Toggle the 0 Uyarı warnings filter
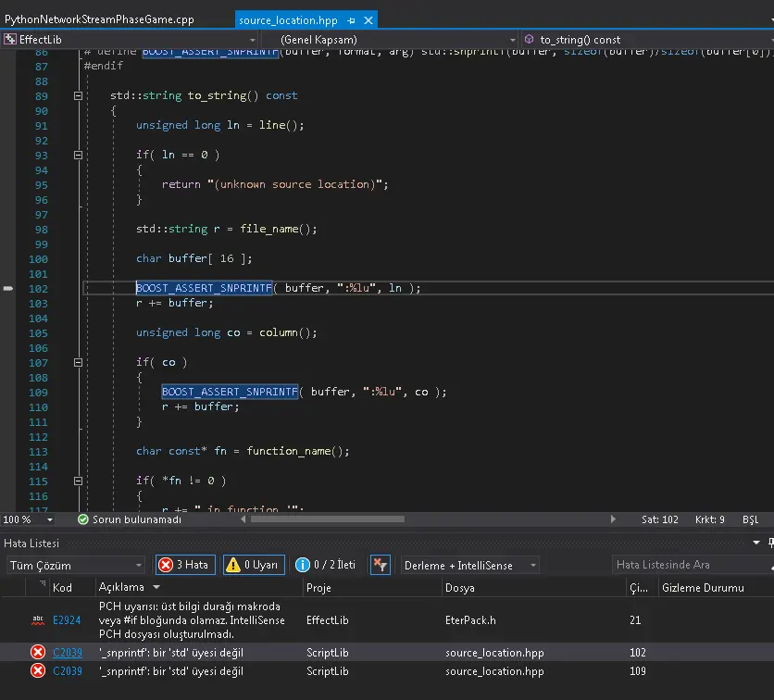 pos(252,565)
